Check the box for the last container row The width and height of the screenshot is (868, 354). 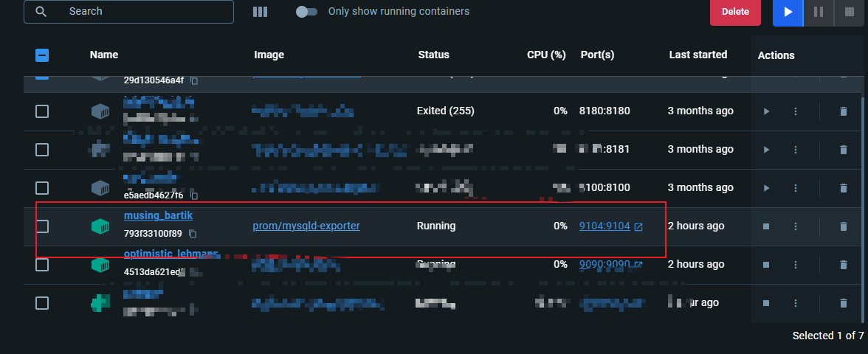point(42,303)
